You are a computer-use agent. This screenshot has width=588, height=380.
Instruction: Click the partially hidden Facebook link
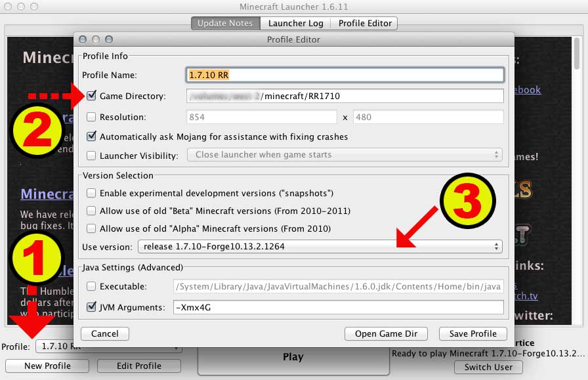point(528,90)
